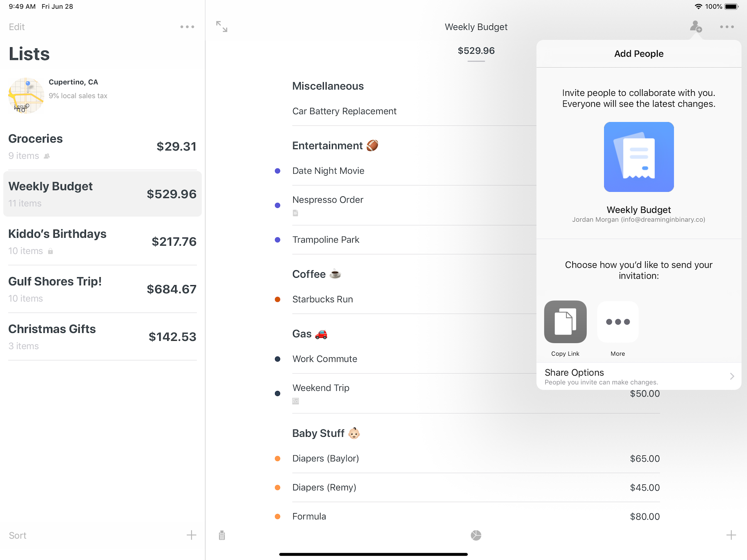Screen dimensions: 747x560
Task: Toggle completion dot for Diapers (Remy)
Action: [x=278, y=488]
